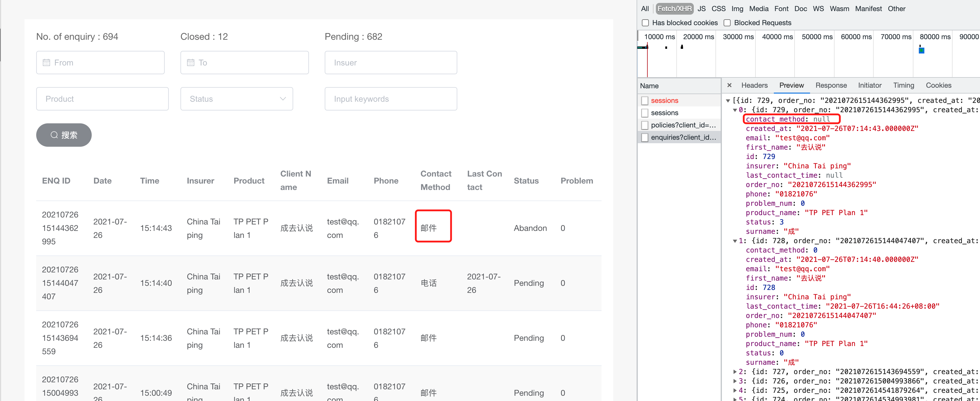Select the Img network filter
Screen dimensions: 980x401
pos(737,8)
